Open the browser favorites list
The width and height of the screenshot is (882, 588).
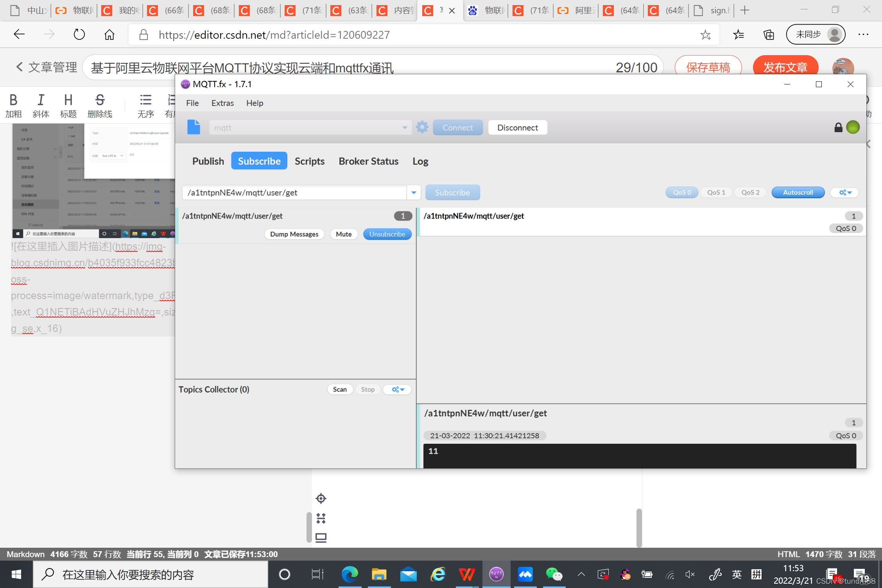click(x=739, y=35)
